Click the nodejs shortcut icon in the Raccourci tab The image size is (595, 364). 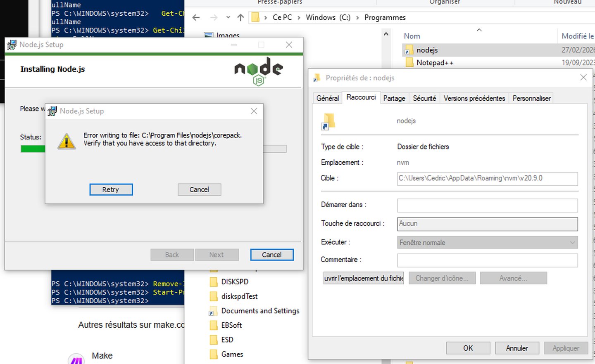pos(328,121)
